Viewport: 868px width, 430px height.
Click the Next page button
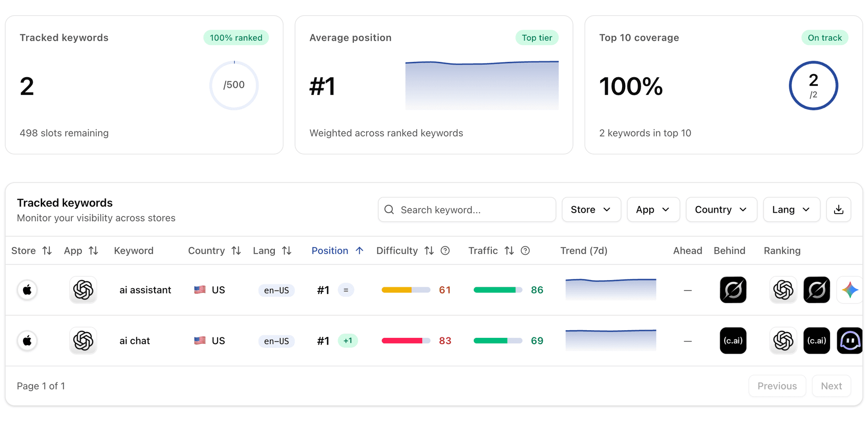click(831, 386)
